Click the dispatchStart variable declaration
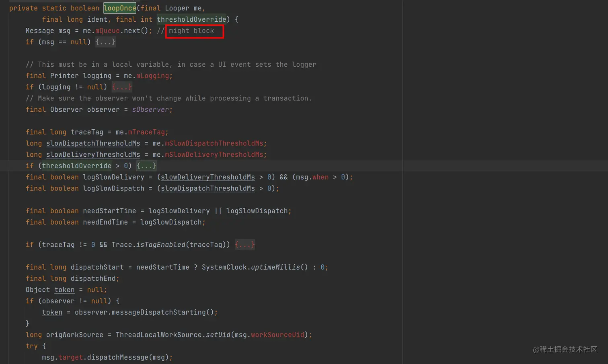Image resolution: width=608 pixels, height=364 pixels. [97, 267]
